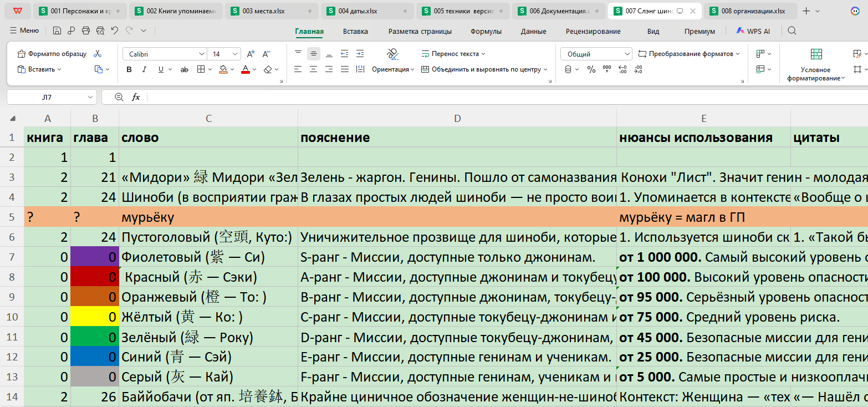Open font color picker arrow
Screen dimensions: 868x407
coord(254,69)
